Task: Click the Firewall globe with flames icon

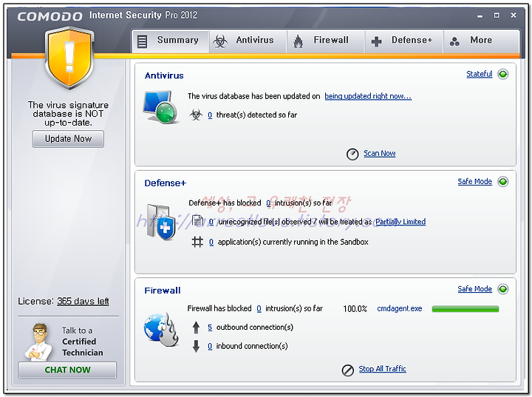Action: pyautogui.click(x=161, y=329)
